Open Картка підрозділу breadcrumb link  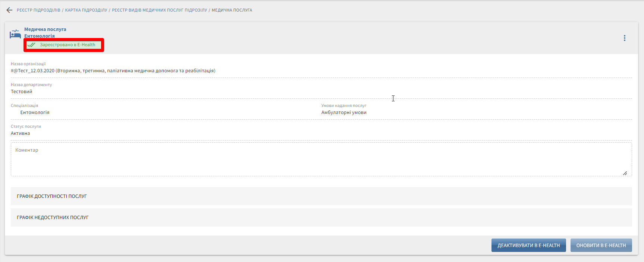point(86,10)
